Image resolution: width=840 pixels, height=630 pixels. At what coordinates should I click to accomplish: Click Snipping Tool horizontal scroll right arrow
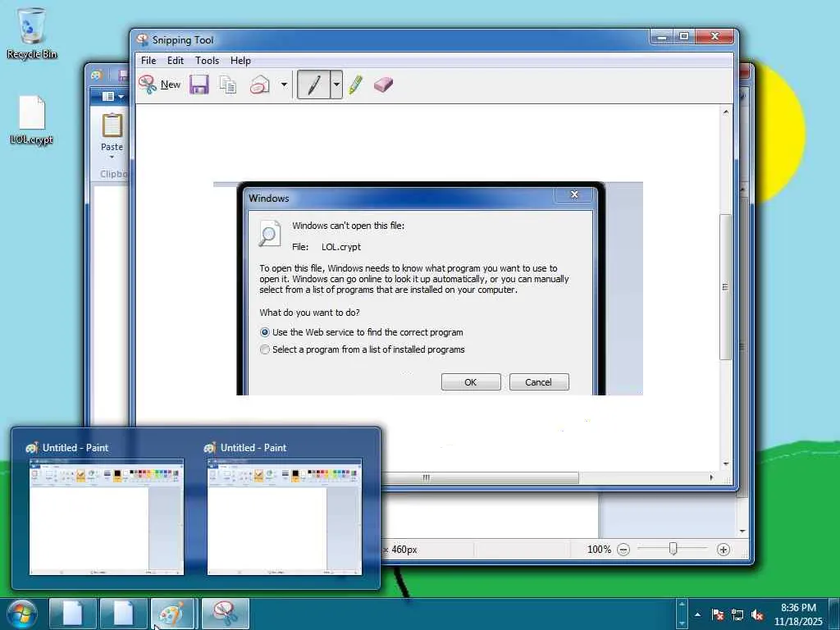pos(711,477)
